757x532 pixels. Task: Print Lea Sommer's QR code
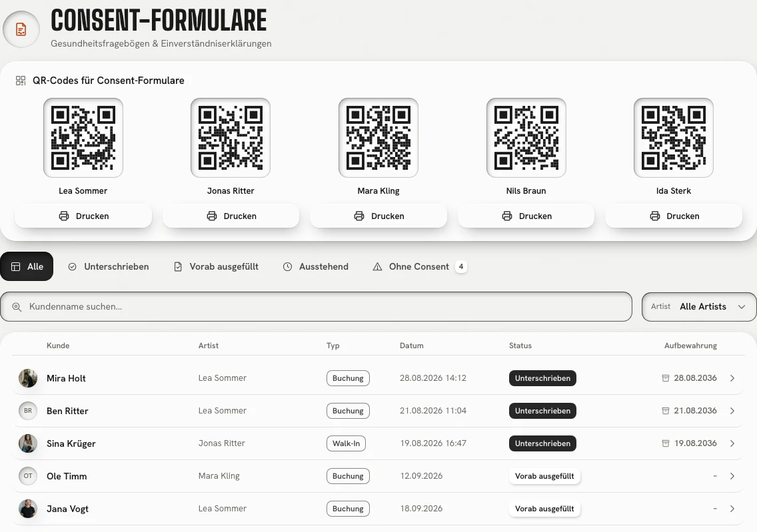point(83,216)
